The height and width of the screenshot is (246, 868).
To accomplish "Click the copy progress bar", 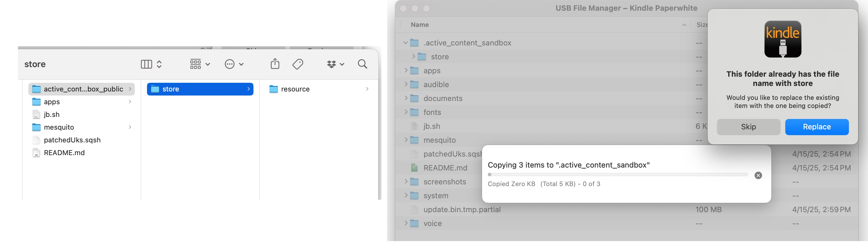I will coord(618,175).
